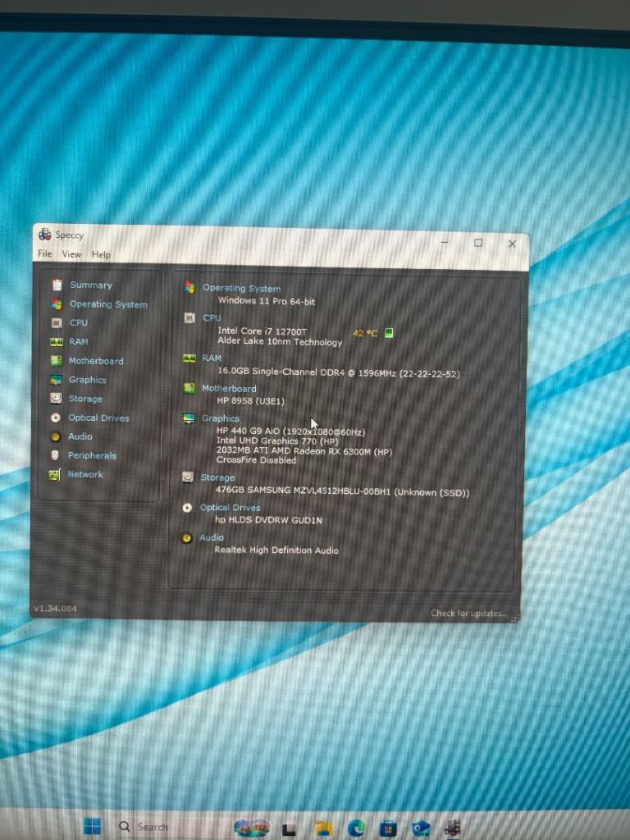The image size is (630, 840).
Task: Open File Explorer from the taskbar
Action: [323, 829]
